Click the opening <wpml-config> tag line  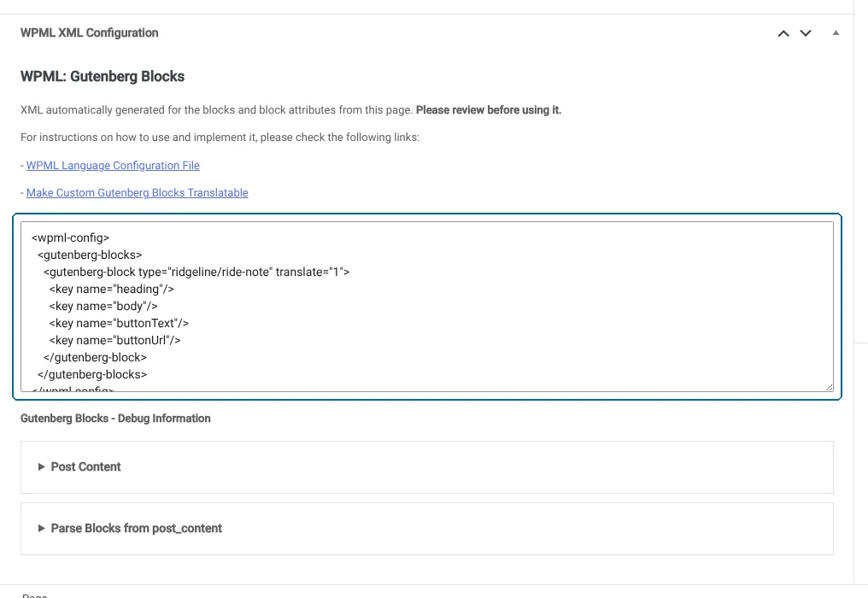(70, 237)
